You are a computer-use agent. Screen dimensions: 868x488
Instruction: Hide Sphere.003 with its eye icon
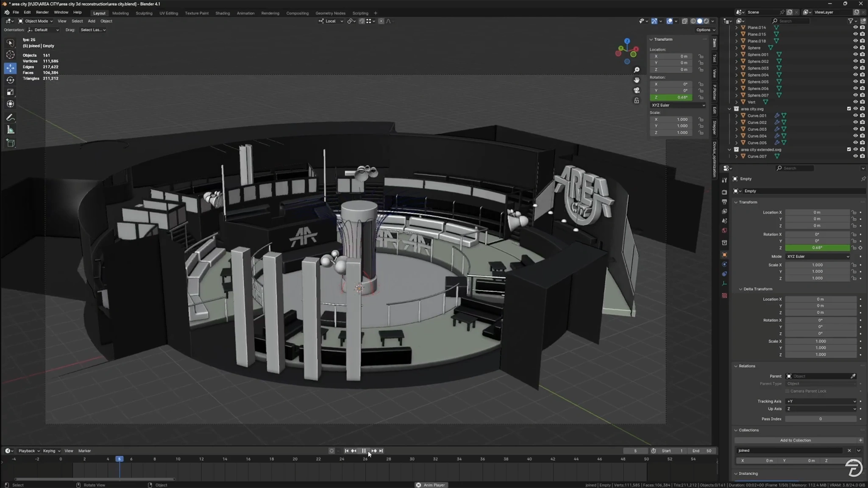pos(855,68)
